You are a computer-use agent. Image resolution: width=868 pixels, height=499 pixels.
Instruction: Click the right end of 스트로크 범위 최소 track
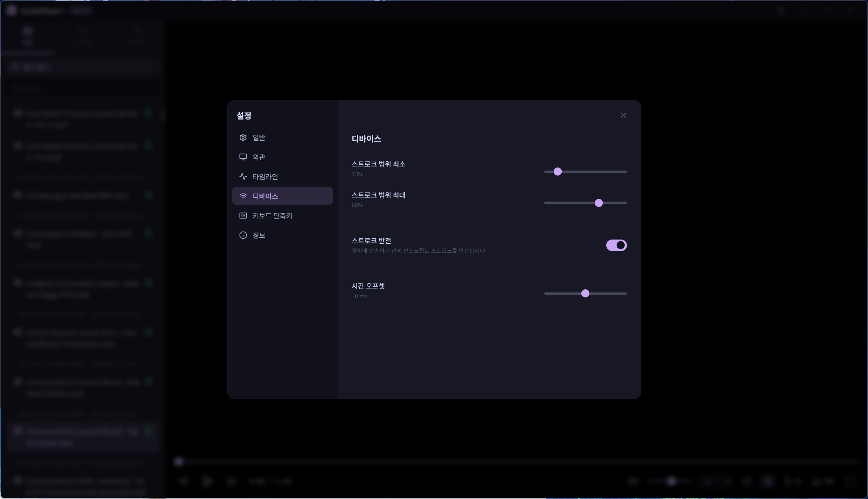[x=625, y=172]
